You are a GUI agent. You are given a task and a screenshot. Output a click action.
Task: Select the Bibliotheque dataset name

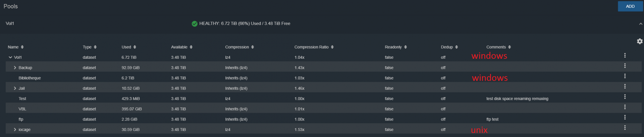coord(30,78)
